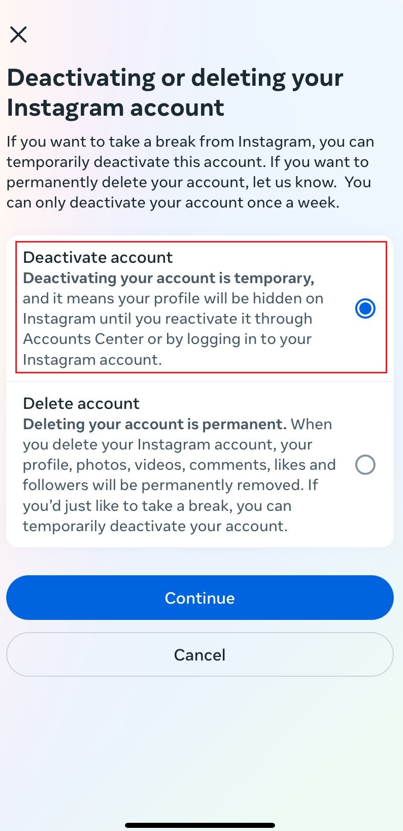Tap 'temporarily deactivate your account' in delete description
The image size is (403, 831).
coord(155,527)
